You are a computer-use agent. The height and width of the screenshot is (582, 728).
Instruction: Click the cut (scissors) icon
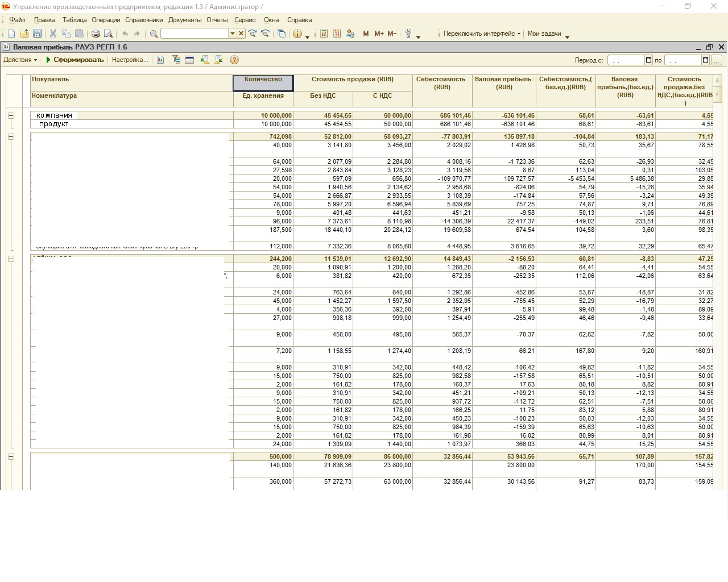coord(53,34)
